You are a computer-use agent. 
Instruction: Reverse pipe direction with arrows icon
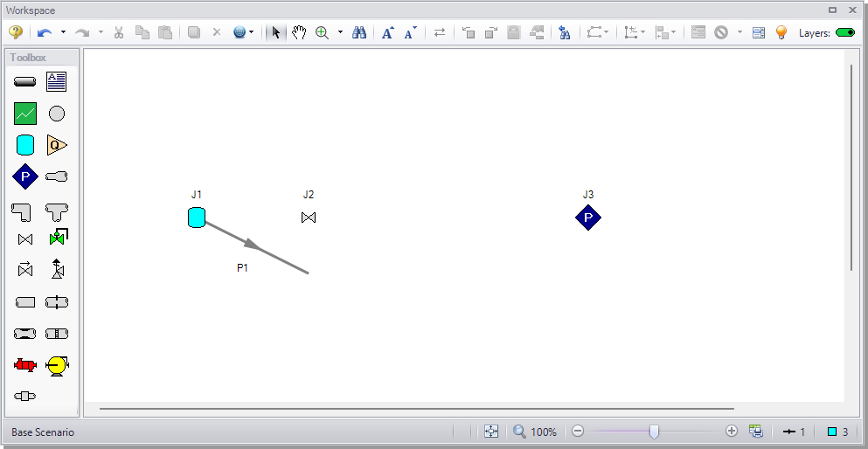(x=440, y=32)
